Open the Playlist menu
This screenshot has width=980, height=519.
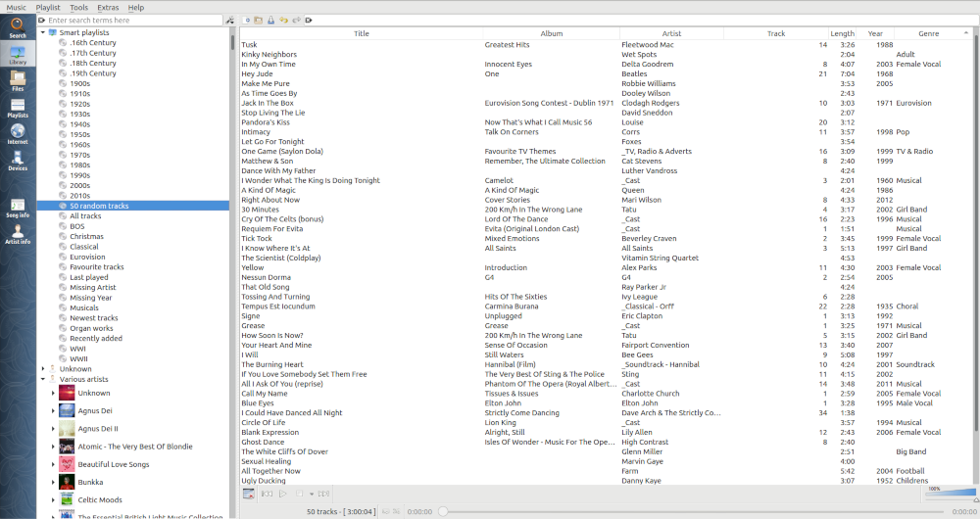pos(48,8)
